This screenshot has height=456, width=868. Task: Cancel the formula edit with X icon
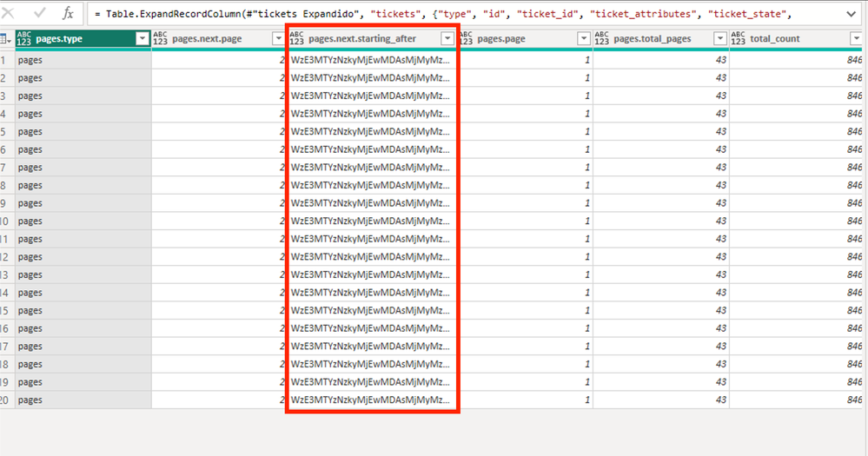pyautogui.click(x=9, y=13)
